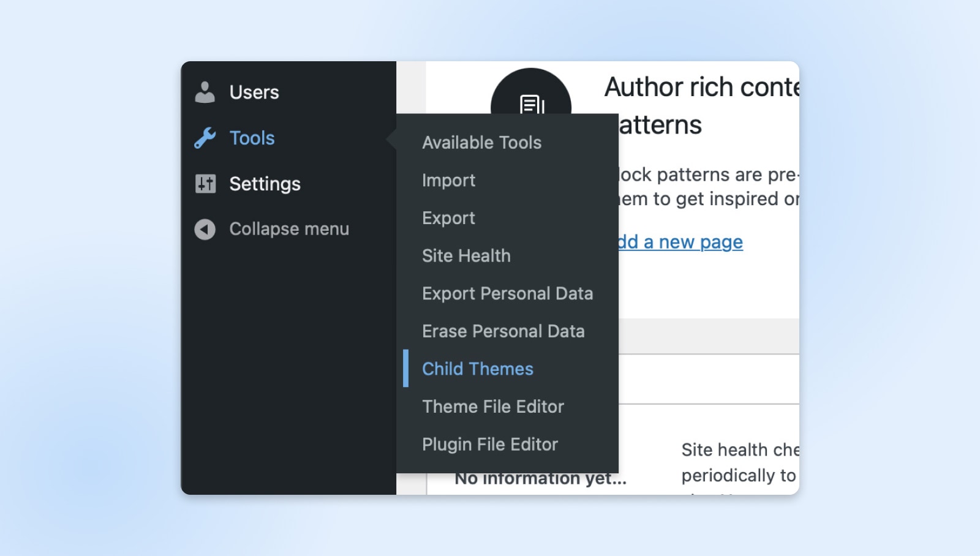This screenshot has width=980, height=556.
Task: Select Export Personal Data
Action: [x=507, y=293]
